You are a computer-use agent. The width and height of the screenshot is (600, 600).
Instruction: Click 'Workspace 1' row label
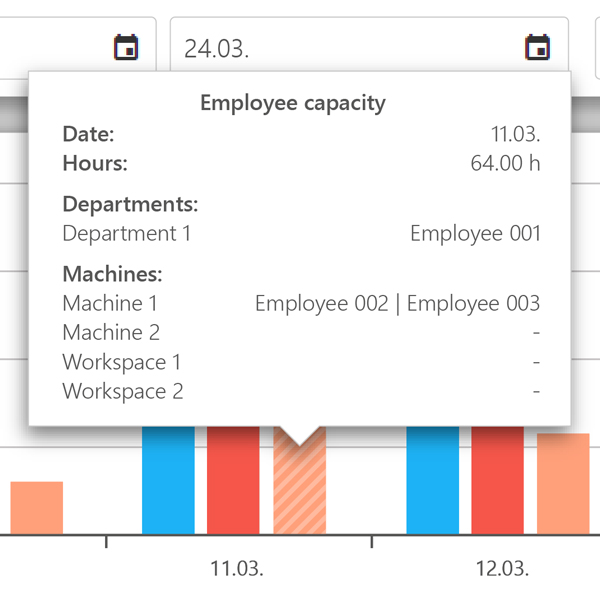(122, 362)
